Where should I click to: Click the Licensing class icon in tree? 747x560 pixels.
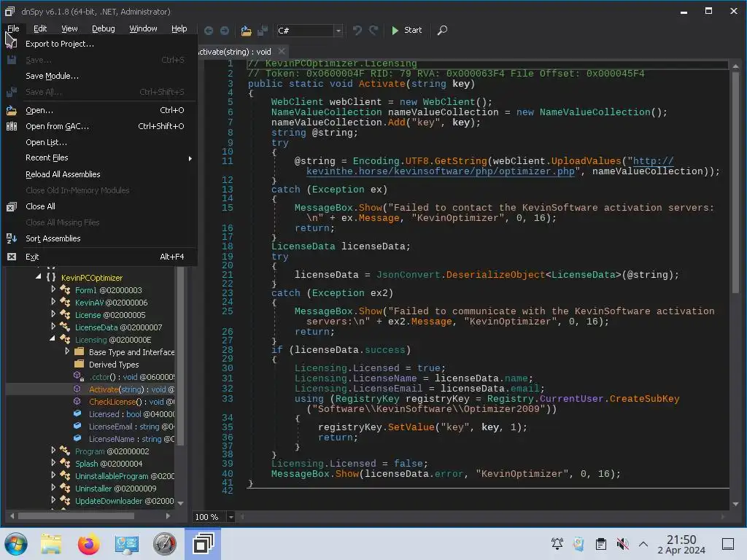[x=65, y=340]
